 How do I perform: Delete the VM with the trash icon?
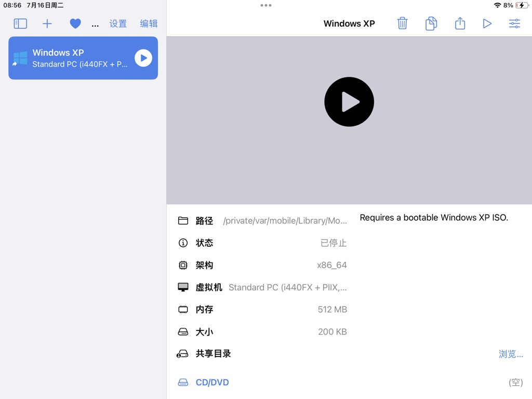[403, 23]
